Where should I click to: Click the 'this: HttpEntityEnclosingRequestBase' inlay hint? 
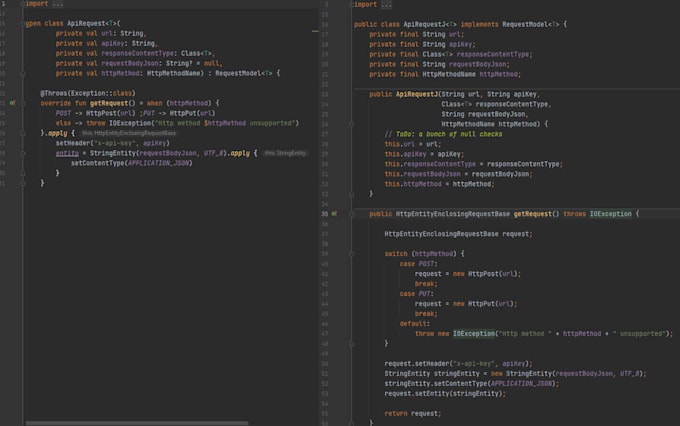tap(129, 133)
